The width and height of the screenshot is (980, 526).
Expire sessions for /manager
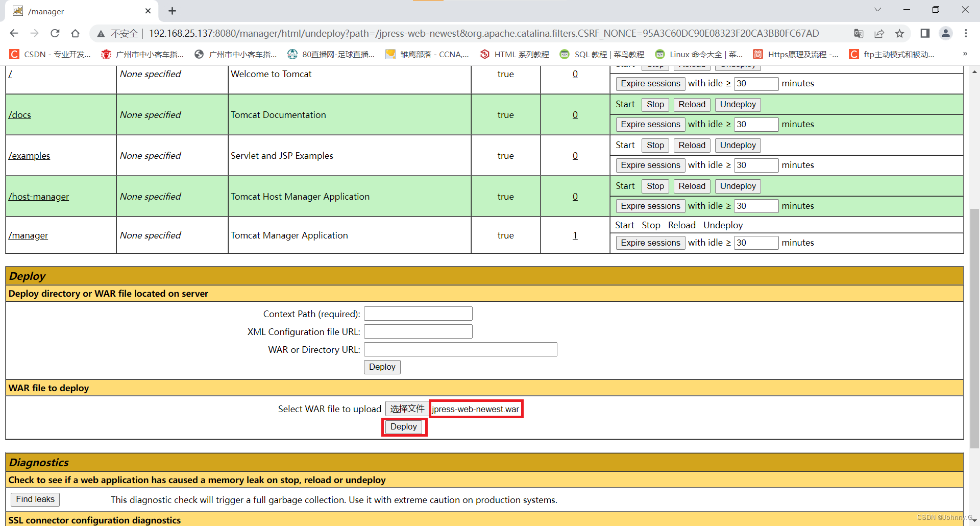650,243
